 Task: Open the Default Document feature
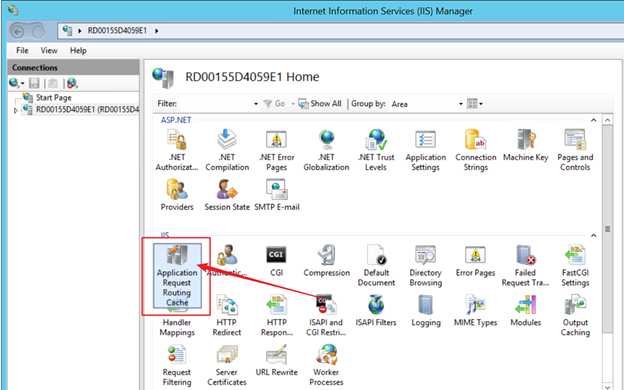(x=376, y=266)
